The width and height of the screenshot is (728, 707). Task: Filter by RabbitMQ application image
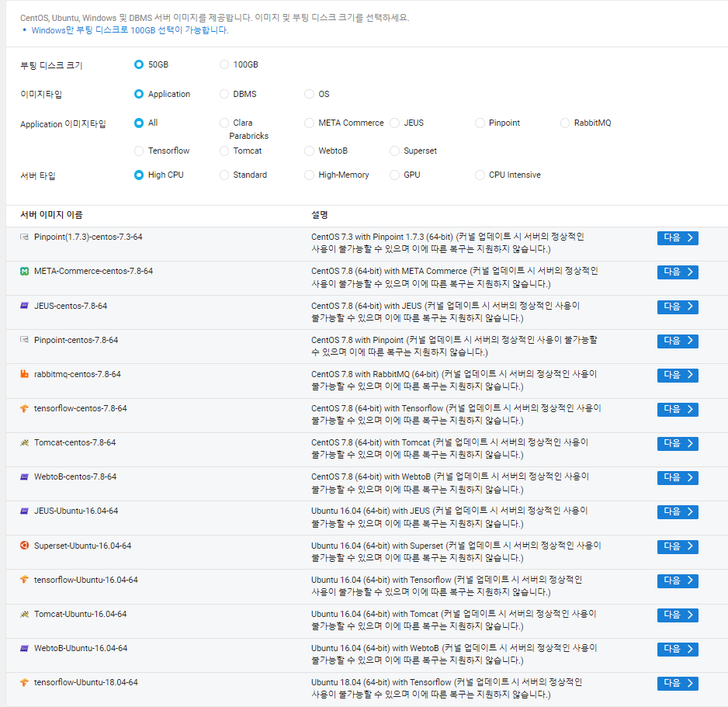click(x=565, y=123)
